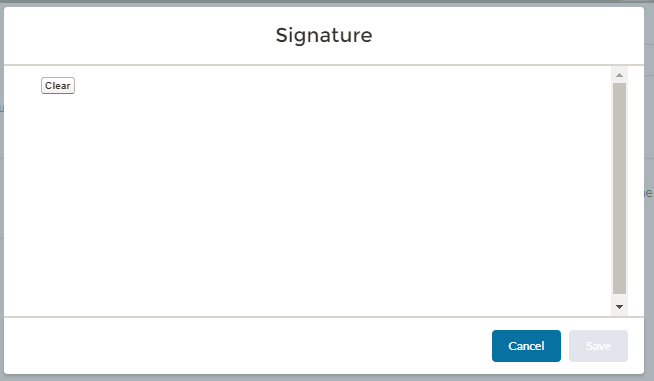Click signature canvas right of Clear button
Viewport: 654px width, 381px height.
(292, 86)
